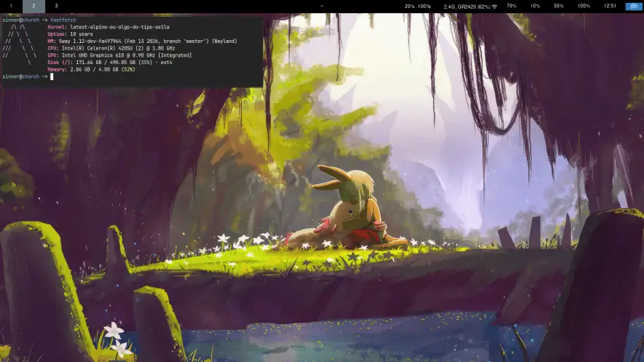Click the Wi-Fi signal icon

[495, 6]
